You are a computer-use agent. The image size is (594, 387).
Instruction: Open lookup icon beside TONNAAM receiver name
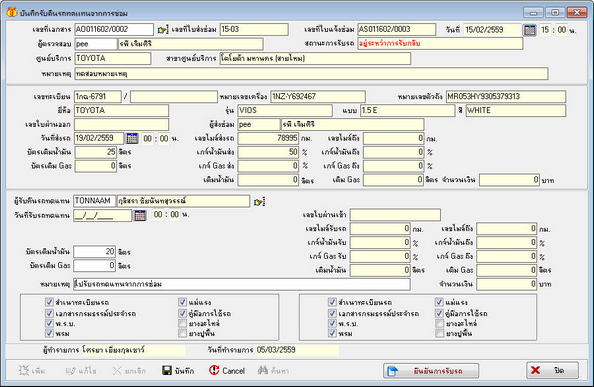click(259, 202)
